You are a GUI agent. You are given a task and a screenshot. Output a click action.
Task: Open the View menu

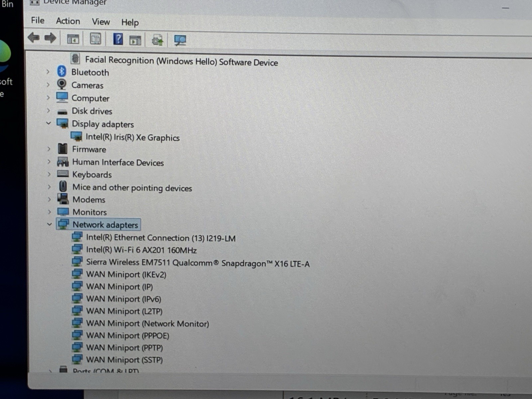(101, 22)
